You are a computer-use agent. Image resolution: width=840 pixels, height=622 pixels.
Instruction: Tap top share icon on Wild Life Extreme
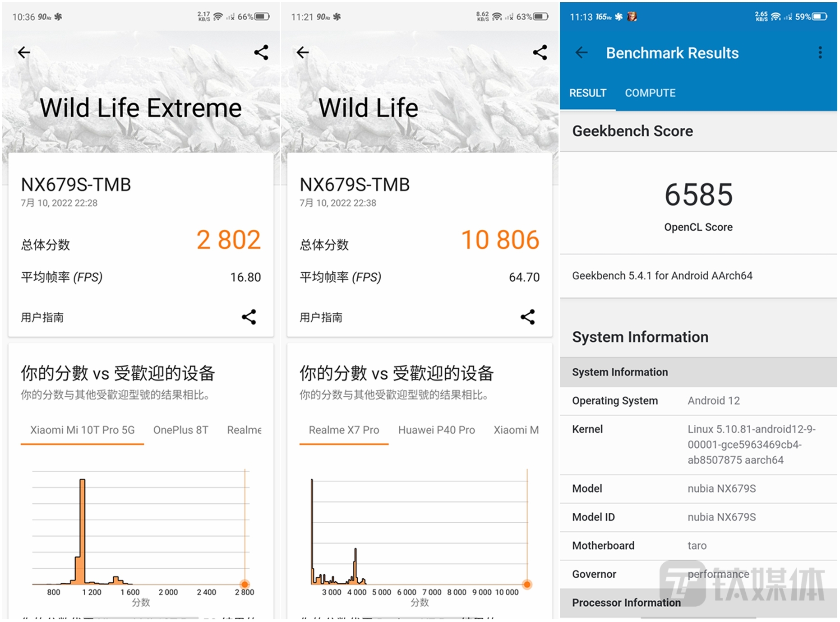(261, 52)
